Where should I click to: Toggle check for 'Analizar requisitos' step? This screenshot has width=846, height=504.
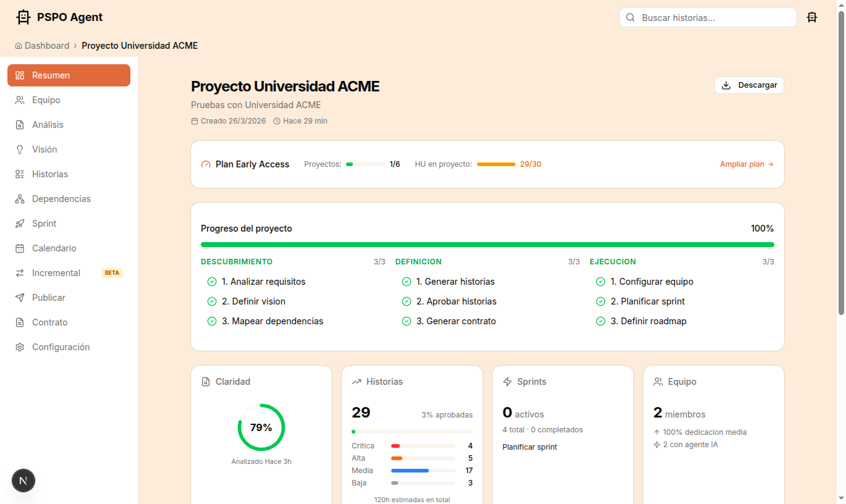tap(212, 282)
